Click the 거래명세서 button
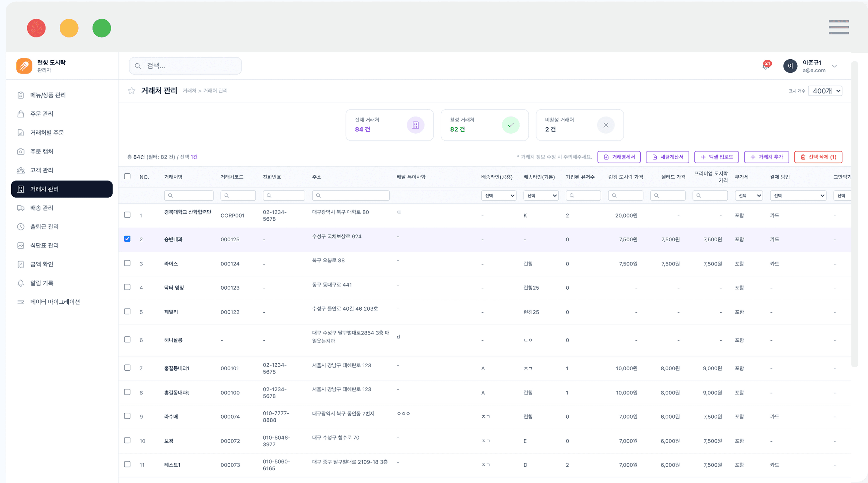 pyautogui.click(x=619, y=157)
